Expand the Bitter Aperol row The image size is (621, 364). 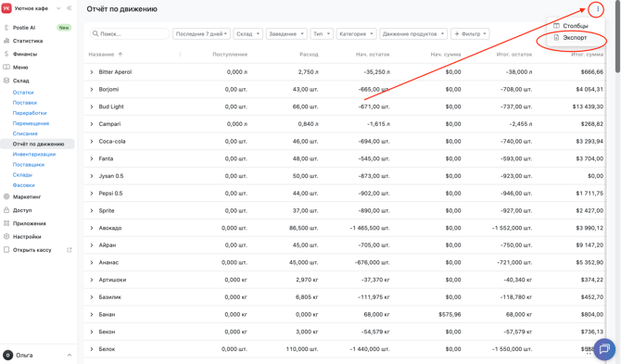pyautogui.click(x=92, y=72)
